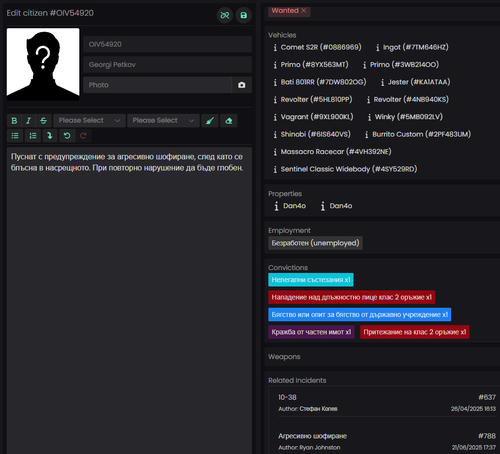Image resolution: width=500 pixels, height=454 pixels.
Task: Click the line break arrow icon
Action: pos(50,136)
